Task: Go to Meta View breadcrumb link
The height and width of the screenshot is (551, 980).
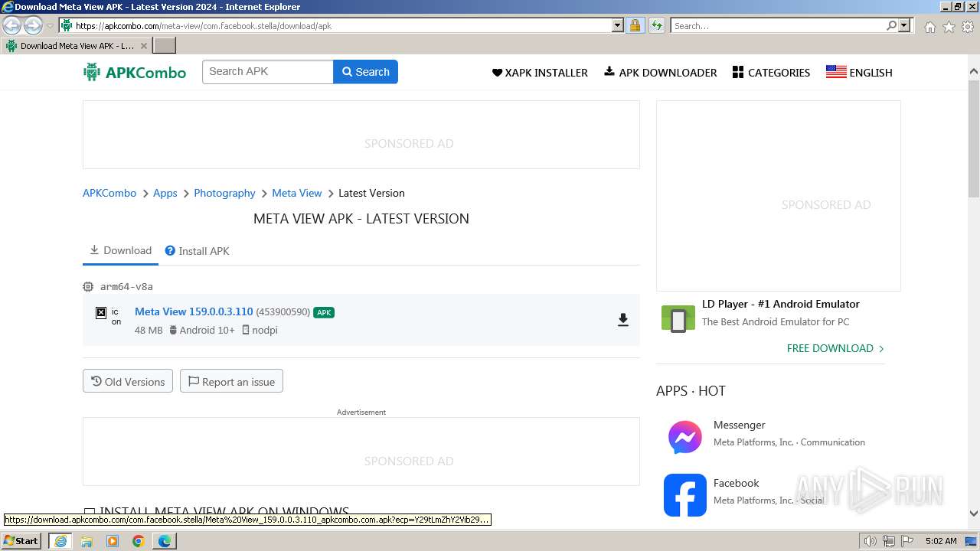Action: 297,193
